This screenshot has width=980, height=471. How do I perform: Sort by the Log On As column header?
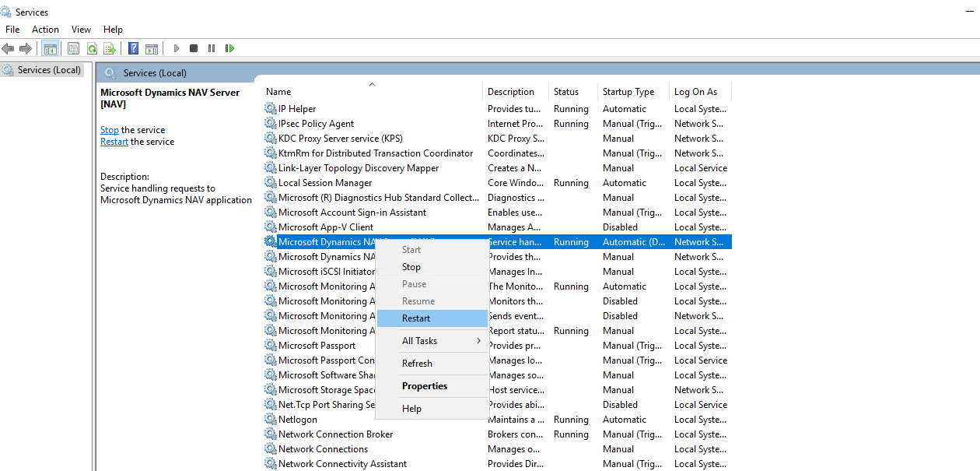coord(700,91)
